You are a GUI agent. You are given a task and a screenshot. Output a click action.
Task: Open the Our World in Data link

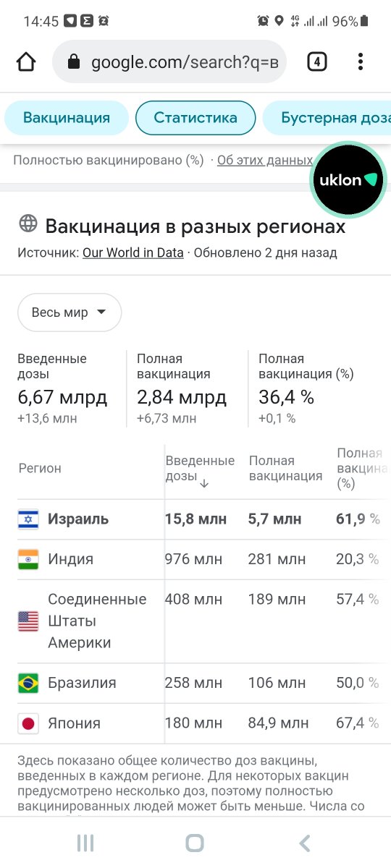pyautogui.click(x=133, y=253)
